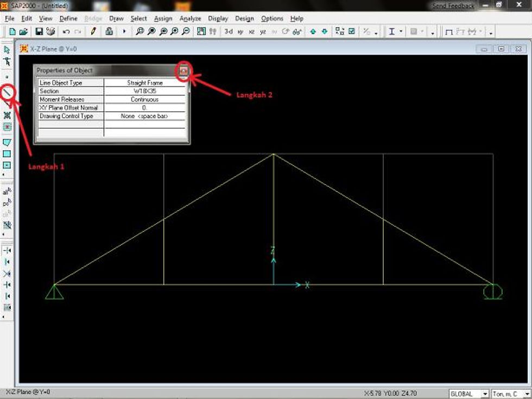This screenshot has width=532, height=399.
Task: Click the Perspective Toggle glasses icon
Action: click(297, 32)
